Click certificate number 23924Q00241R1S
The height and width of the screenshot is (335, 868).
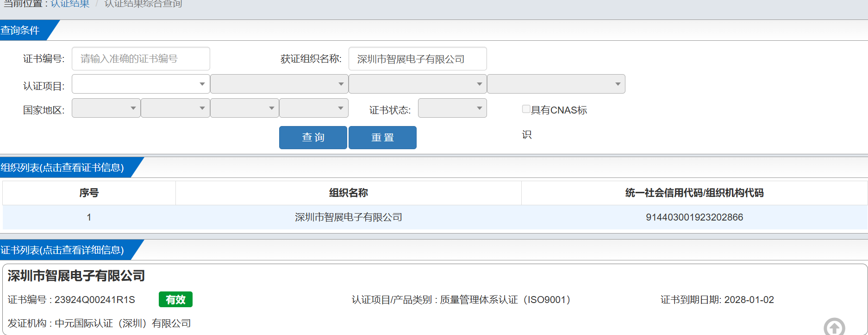pos(95,300)
